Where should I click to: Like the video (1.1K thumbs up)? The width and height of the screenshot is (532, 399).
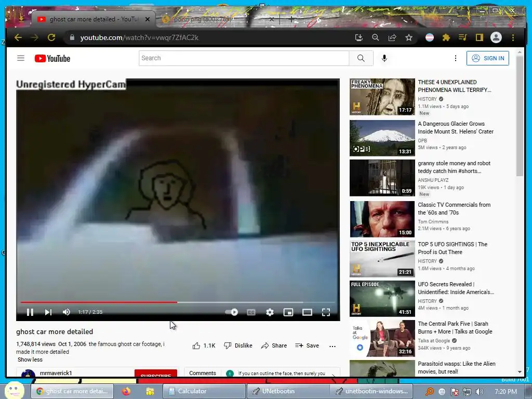204,345
